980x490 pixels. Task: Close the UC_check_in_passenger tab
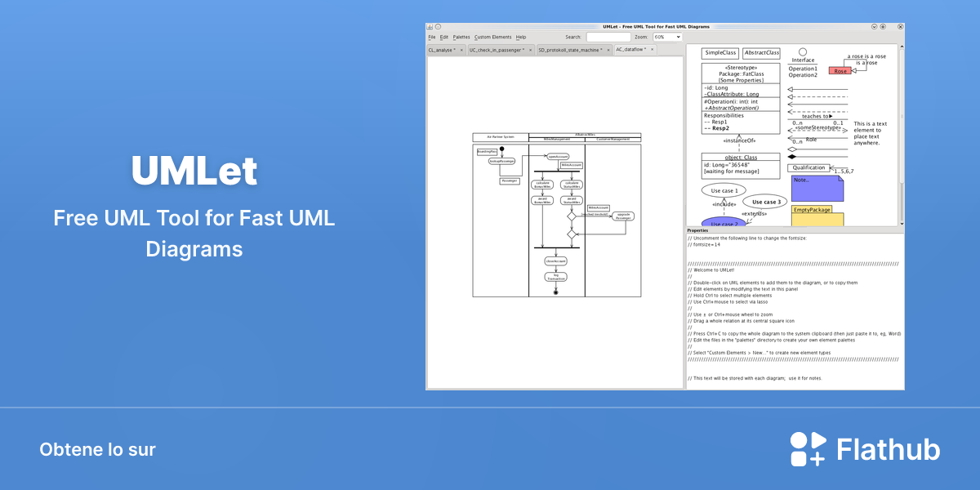tap(529, 50)
